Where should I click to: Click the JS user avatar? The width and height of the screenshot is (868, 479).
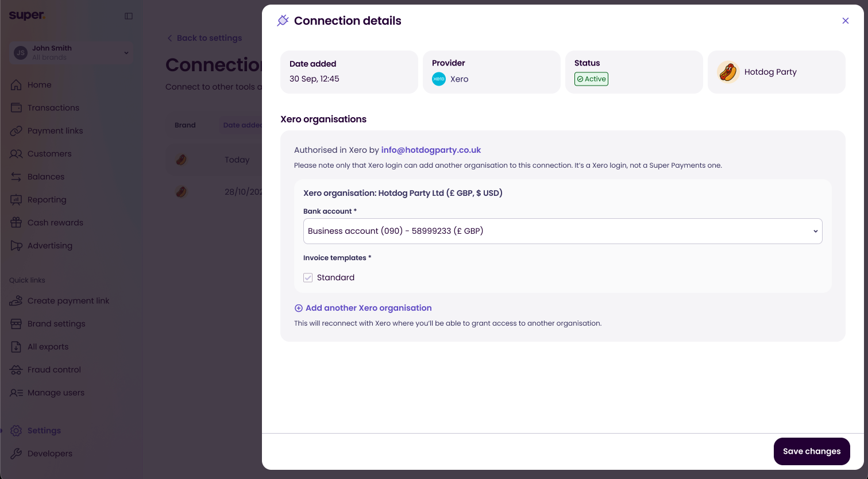21,53
